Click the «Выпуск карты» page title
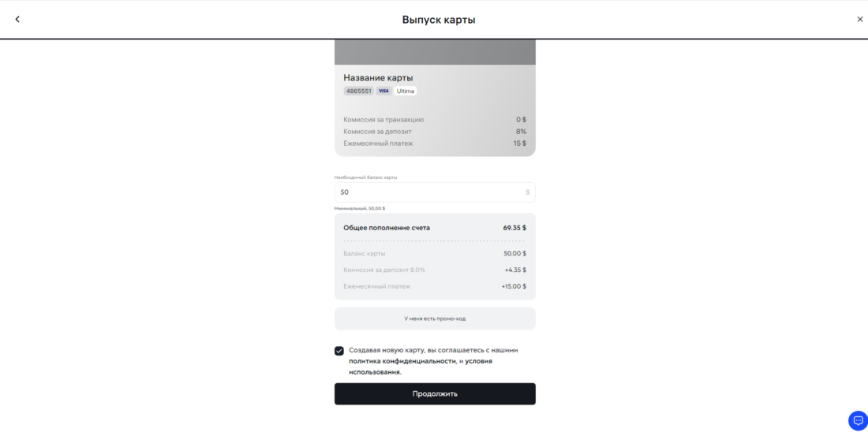This screenshot has height=440, width=868. [439, 20]
